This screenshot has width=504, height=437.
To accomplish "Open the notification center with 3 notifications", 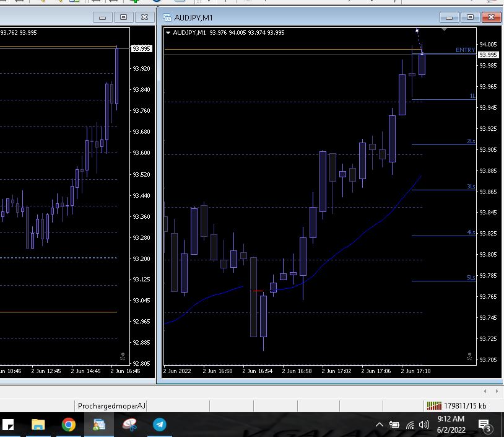I will point(484,425).
